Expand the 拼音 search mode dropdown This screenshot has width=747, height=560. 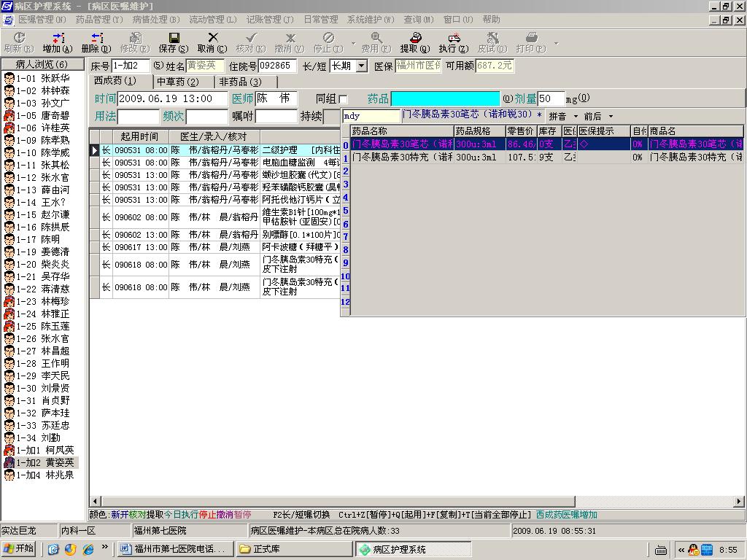[x=576, y=117]
